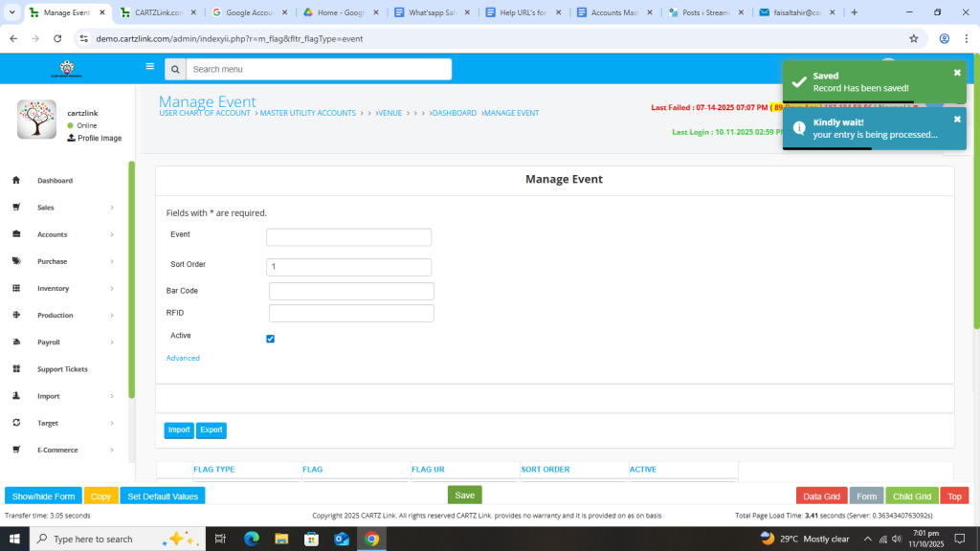Click the Event text field
Image resolution: width=980 pixels, height=551 pixels.
click(x=348, y=237)
